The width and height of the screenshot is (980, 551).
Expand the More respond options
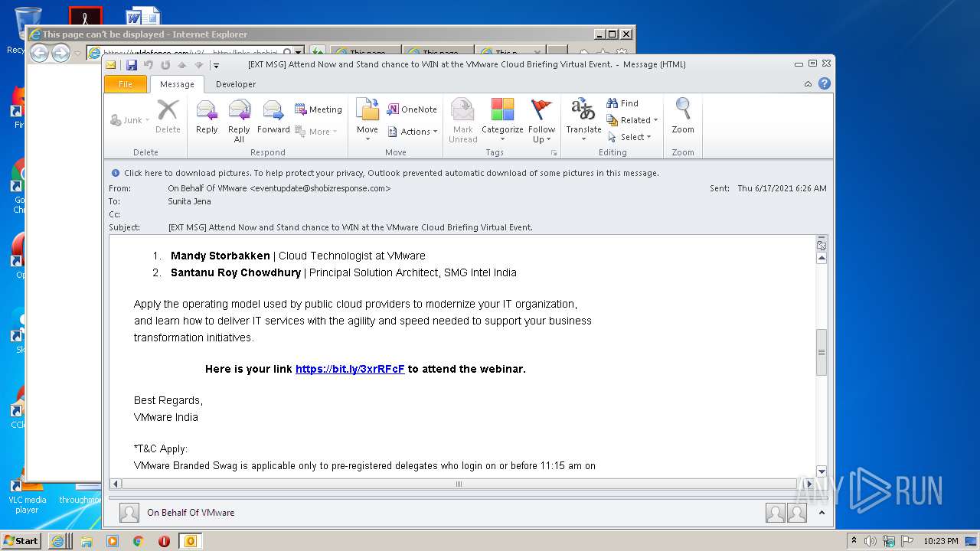click(316, 132)
